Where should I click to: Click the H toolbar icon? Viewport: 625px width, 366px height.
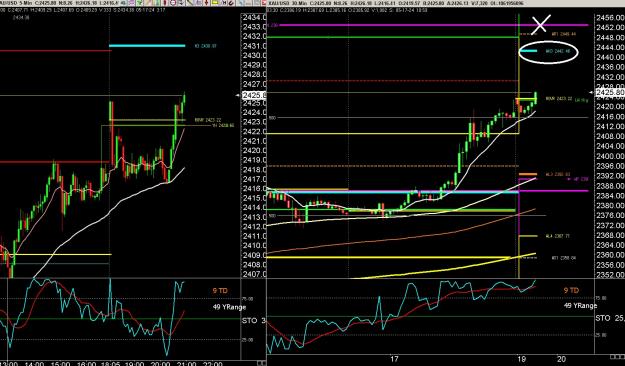(x=224, y=3)
